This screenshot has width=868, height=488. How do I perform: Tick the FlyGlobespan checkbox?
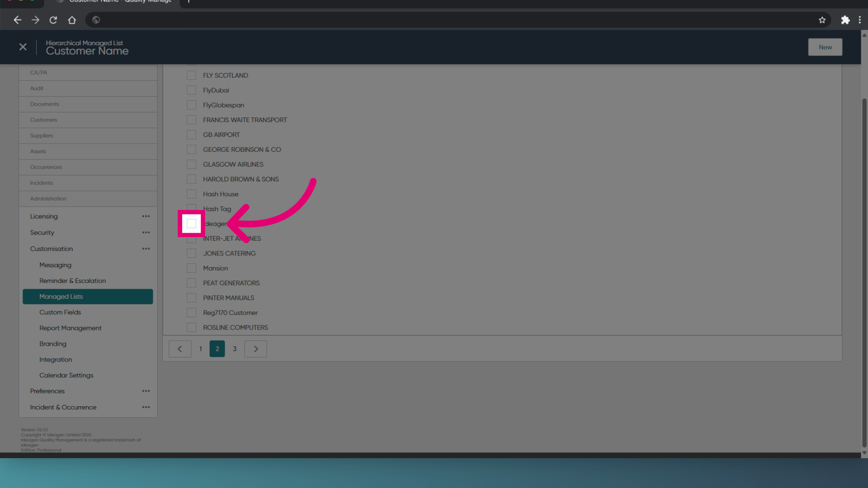[192, 105]
